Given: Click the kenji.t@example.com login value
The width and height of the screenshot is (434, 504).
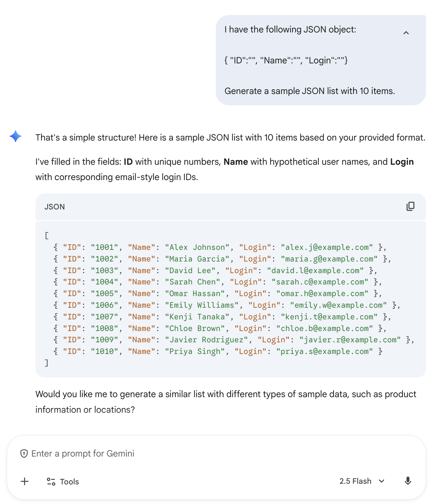Looking at the screenshot, I should pos(329,317).
